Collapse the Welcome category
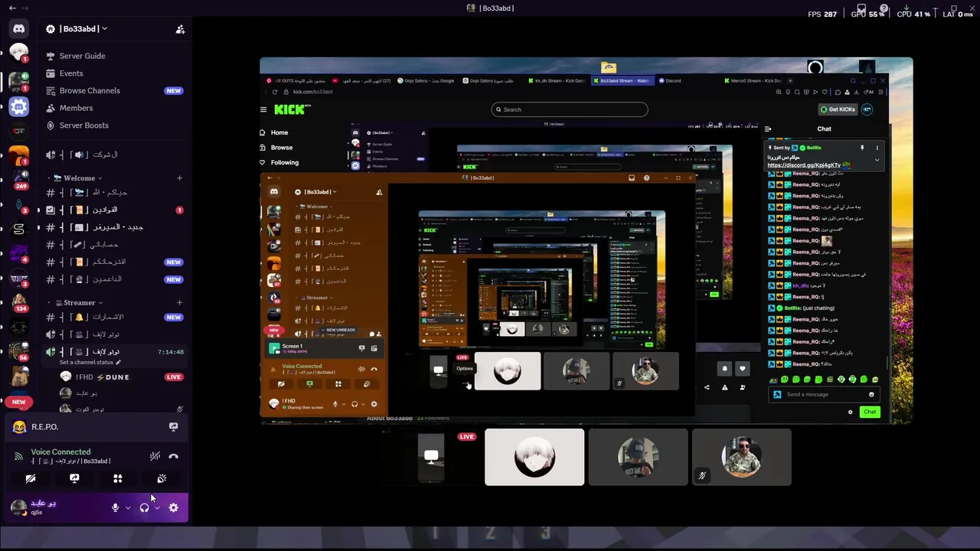Screen dimensions: 980x551 [78, 178]
